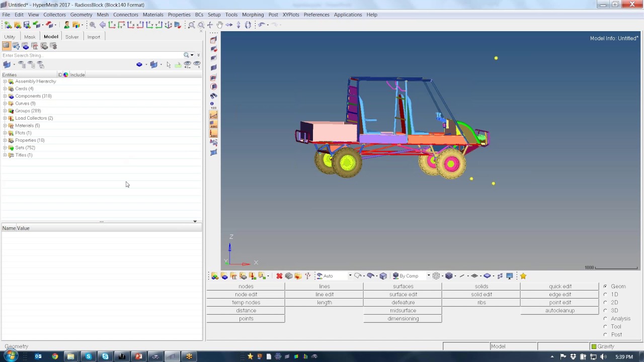Click the Windows Start button

(11, 356)
